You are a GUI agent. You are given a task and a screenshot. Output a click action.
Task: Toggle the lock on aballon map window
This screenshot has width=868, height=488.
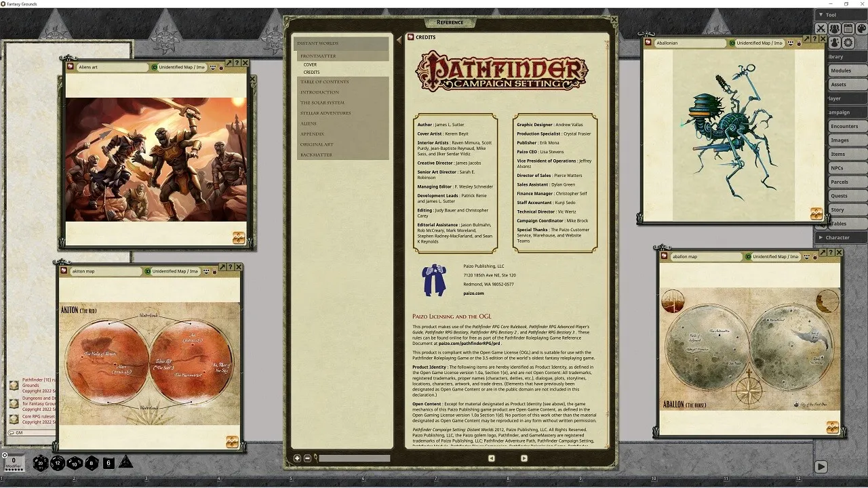pos(815,258)
